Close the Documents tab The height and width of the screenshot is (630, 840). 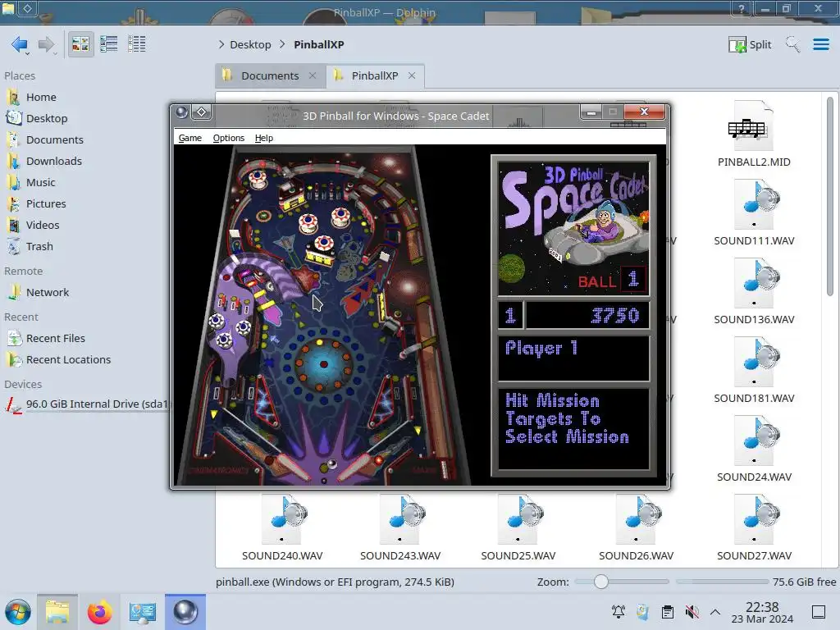pos(313,76)
